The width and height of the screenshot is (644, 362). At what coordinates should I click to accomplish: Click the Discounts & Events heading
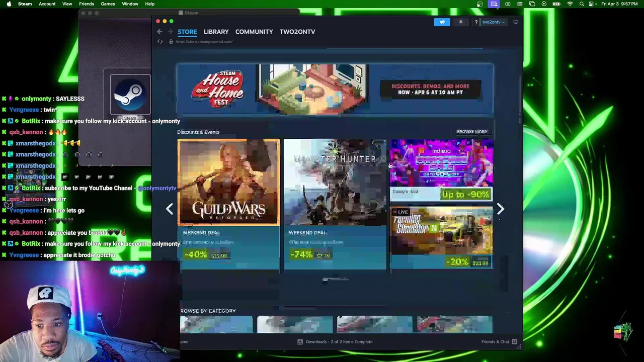(198, 132)
